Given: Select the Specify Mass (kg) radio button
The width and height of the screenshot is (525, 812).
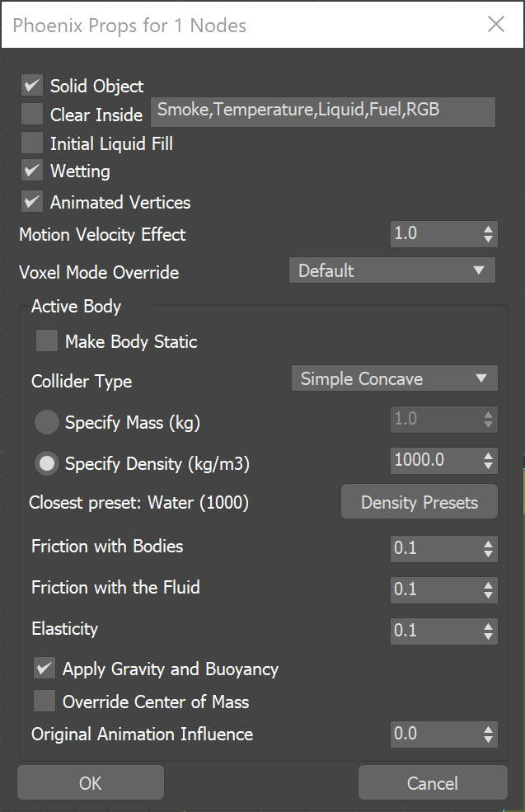Looking at the screenshot, I should click(47, 422).
